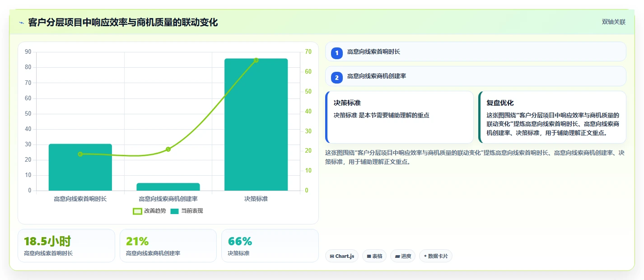
Task: Click the lightning icon beside the title
Action: (21, 23)
